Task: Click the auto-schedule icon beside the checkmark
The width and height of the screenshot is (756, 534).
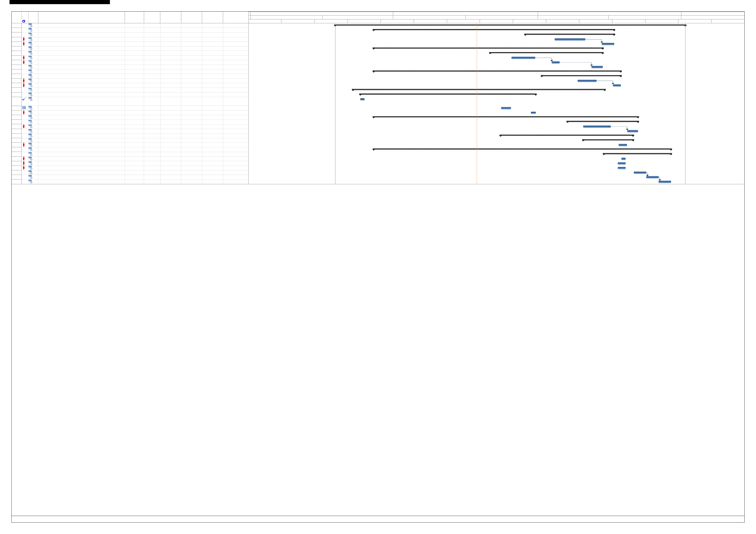Action: click(30, 99)
